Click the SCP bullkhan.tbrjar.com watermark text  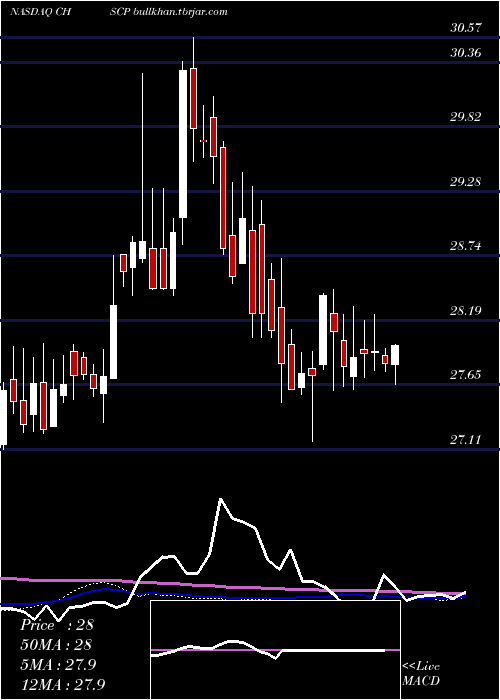click(x=168, y=12)
